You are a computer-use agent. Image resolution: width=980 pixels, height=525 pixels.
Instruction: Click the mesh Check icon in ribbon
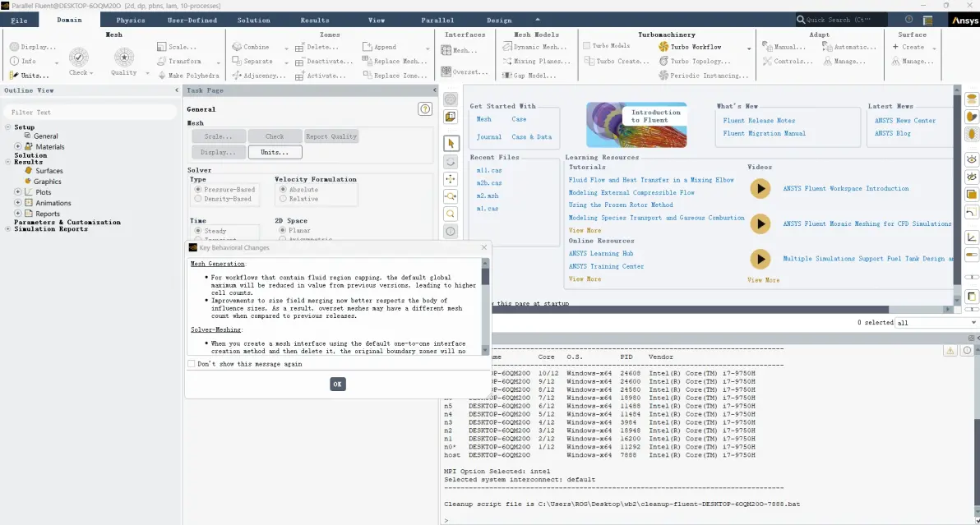click(x=78, y=58)
